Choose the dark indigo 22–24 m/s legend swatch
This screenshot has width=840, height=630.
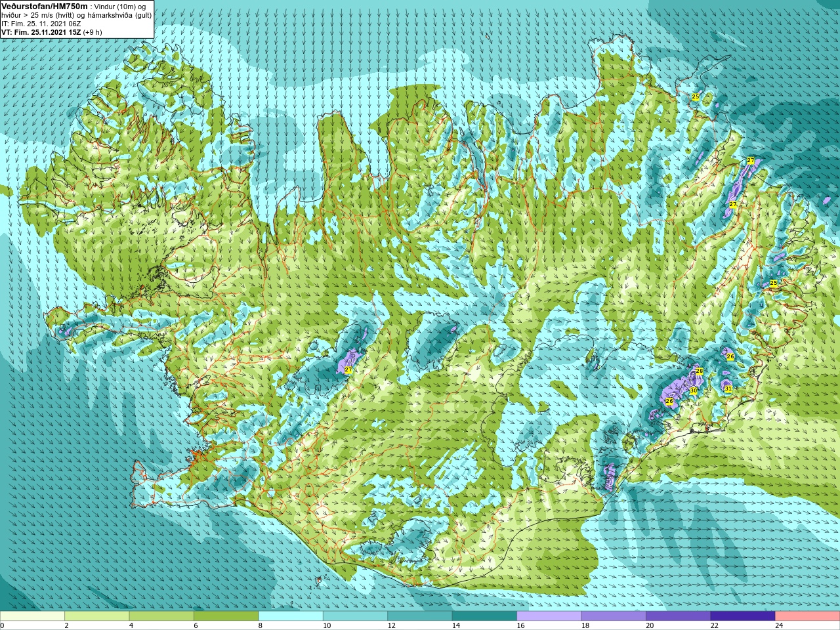[743, 616]
